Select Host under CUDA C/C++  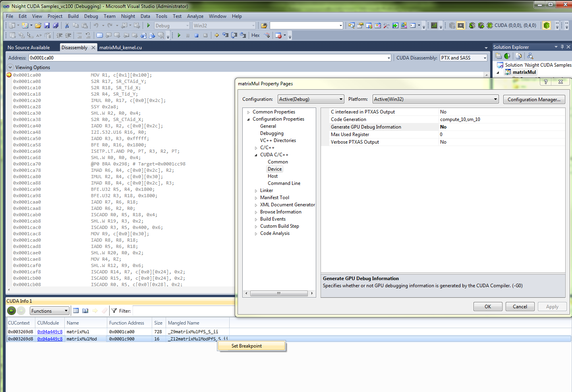click(x=272, y=176)
